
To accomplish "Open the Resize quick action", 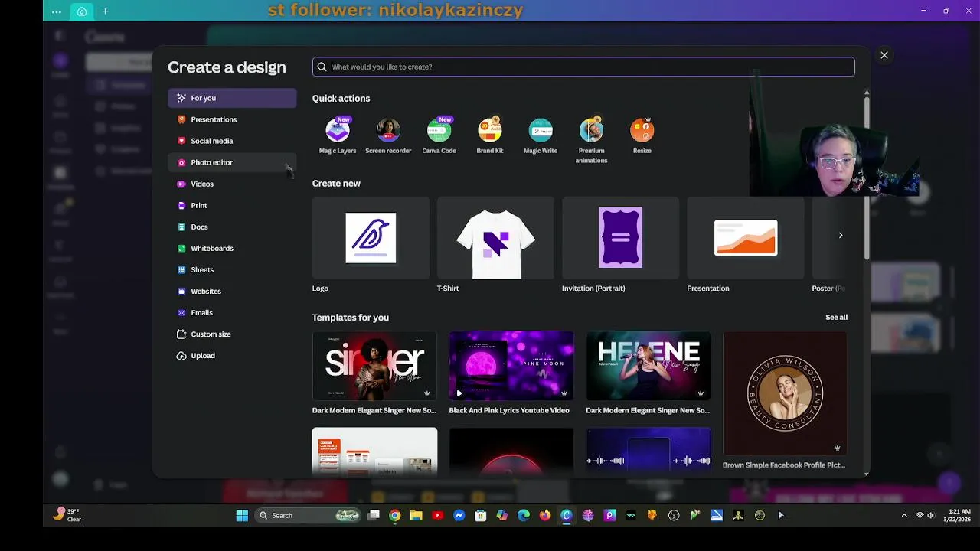I will pos(642,136).
